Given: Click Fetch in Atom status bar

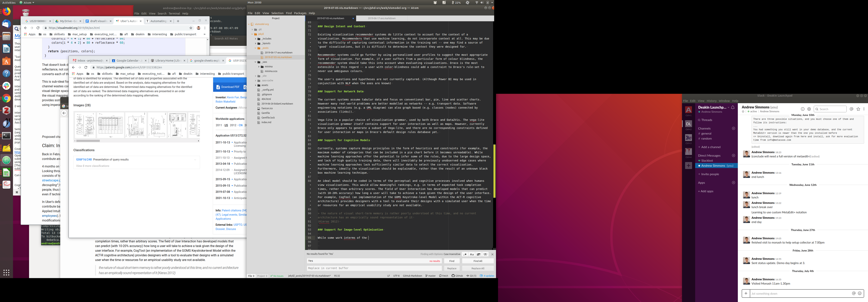Looking at the screenshot, I should pos(443,276).
